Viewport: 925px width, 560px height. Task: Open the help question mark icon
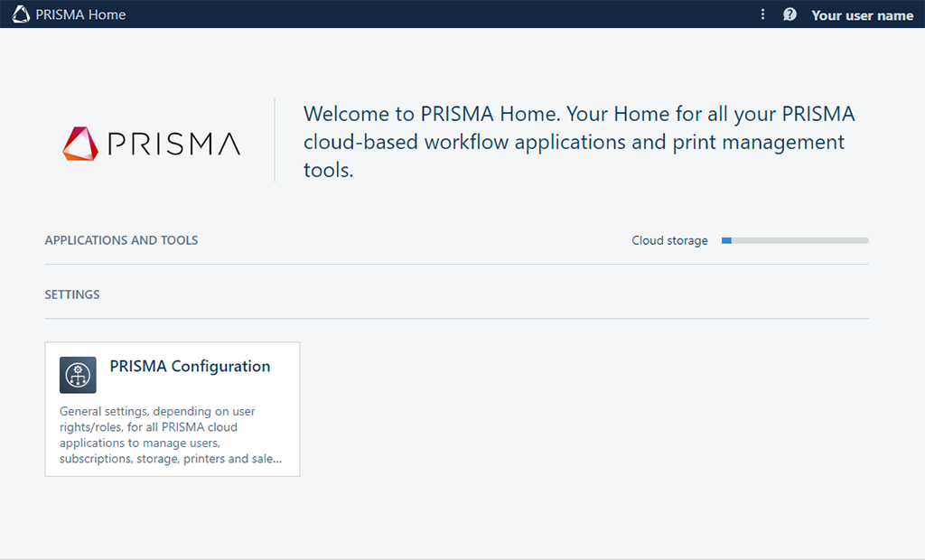790,14
